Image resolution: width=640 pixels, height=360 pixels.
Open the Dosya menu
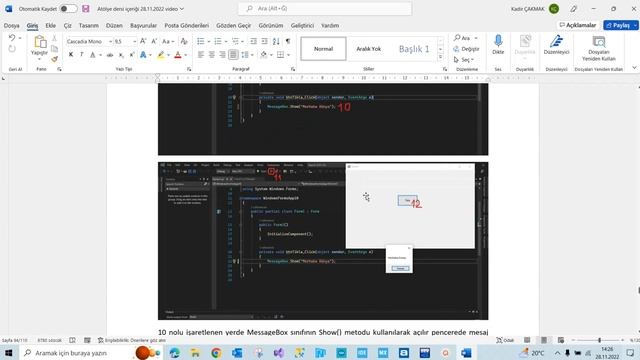pyautogui.click(x=11, y=25)
